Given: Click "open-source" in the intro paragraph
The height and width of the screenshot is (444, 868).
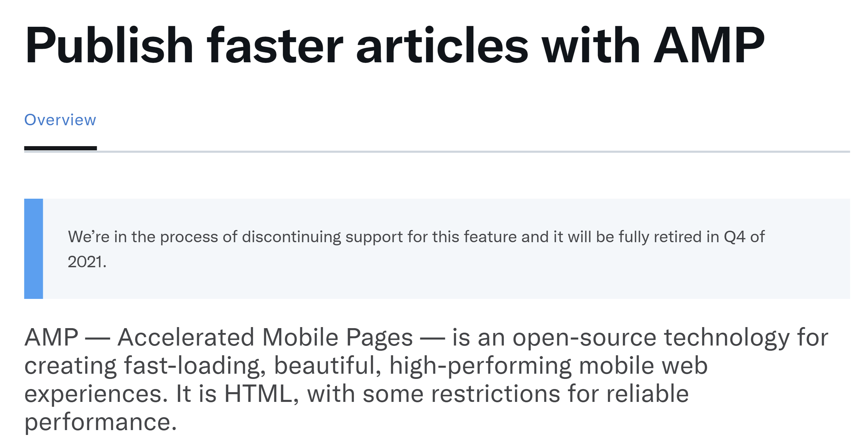Looking at the screenshot, I should (x=584, y=338).
